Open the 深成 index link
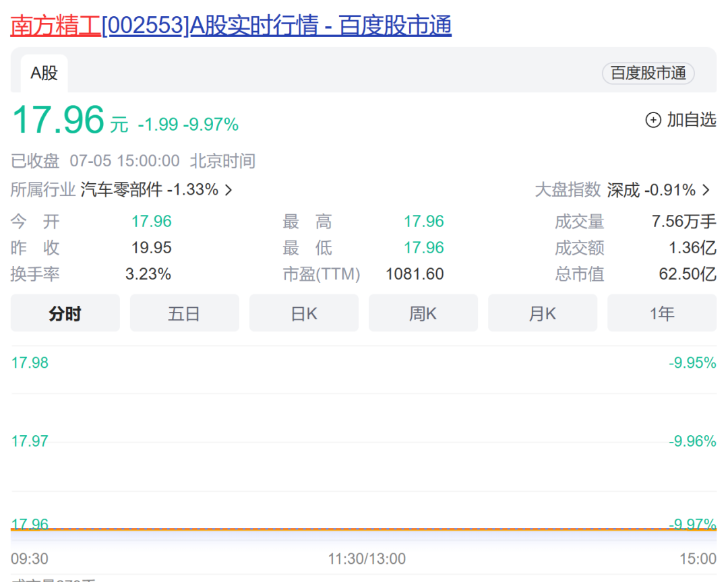 (623, 190)
